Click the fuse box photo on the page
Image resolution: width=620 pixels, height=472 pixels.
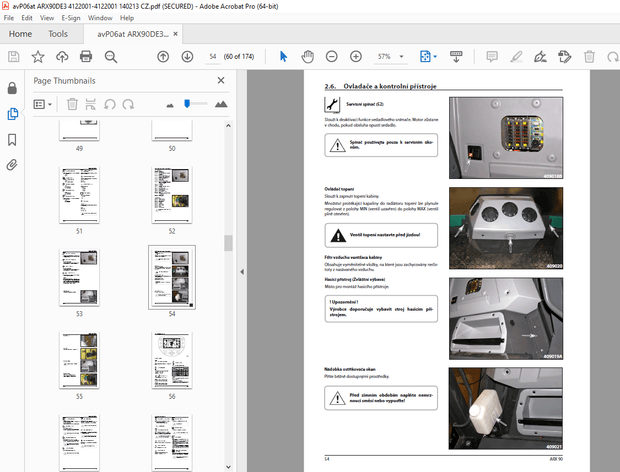point(506,138)
